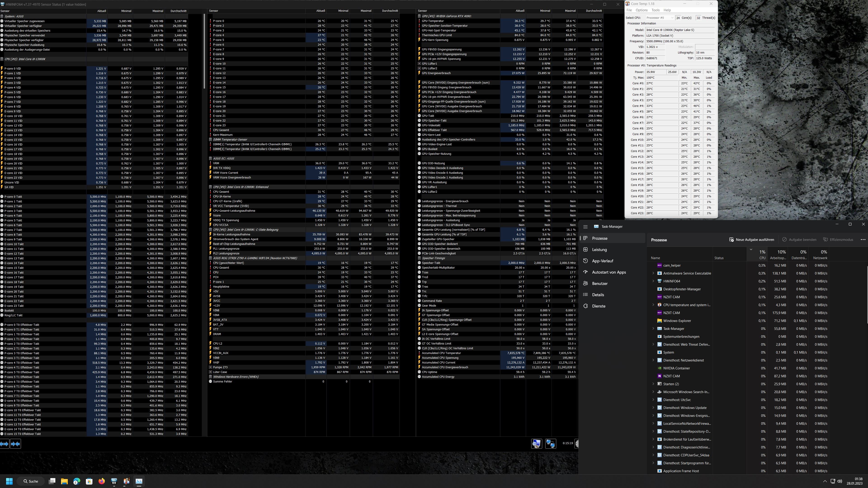Open the Core Temp taskbar icon
Viewport: 868px width, 488px height.
click(126, 481)
